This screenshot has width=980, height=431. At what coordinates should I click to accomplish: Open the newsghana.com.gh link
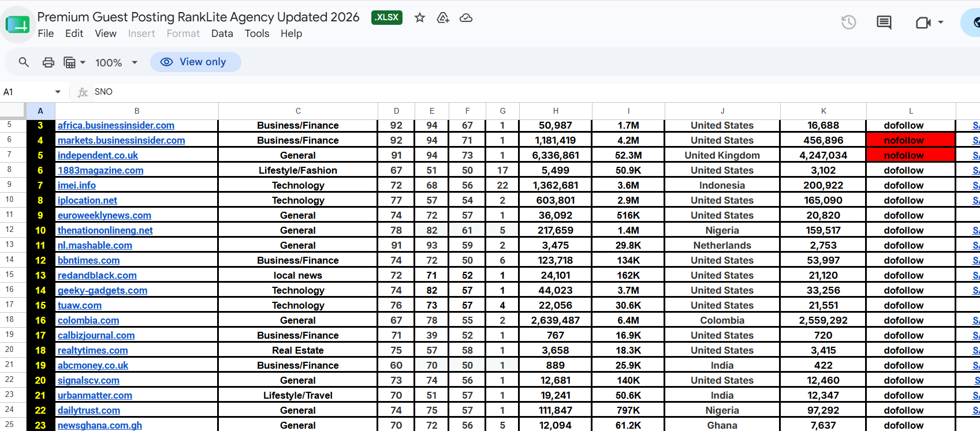click(x=100, y=425)
